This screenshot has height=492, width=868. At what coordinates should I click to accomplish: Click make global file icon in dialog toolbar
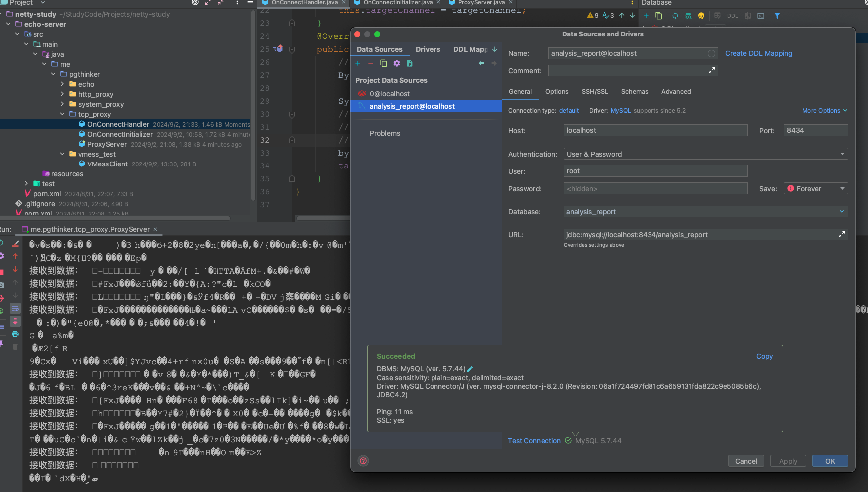tap(410, 63)
